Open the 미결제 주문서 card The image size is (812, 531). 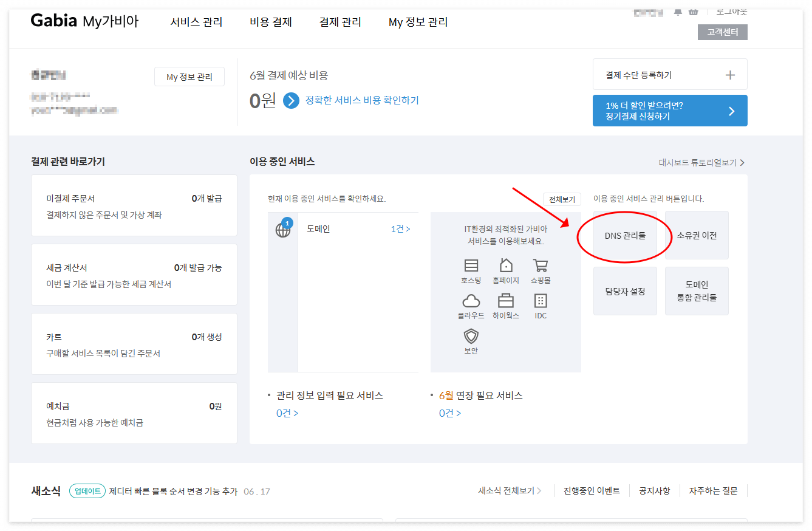coord(134,205)
